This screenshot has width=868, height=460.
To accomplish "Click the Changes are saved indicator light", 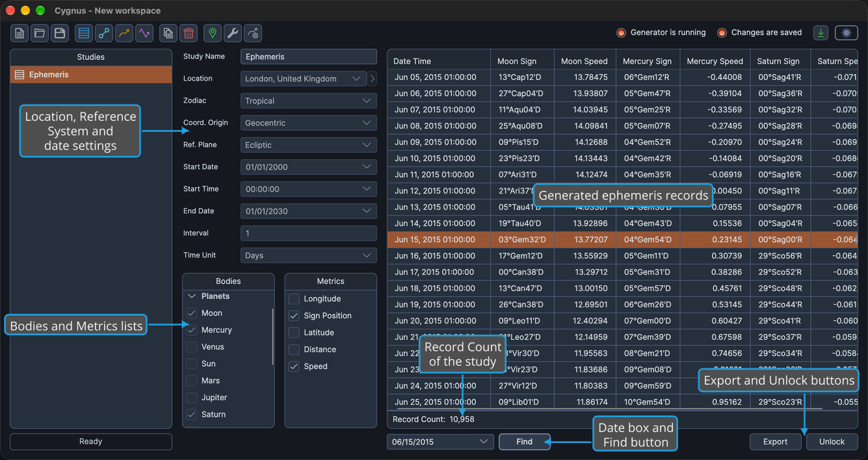I will 722,32.
